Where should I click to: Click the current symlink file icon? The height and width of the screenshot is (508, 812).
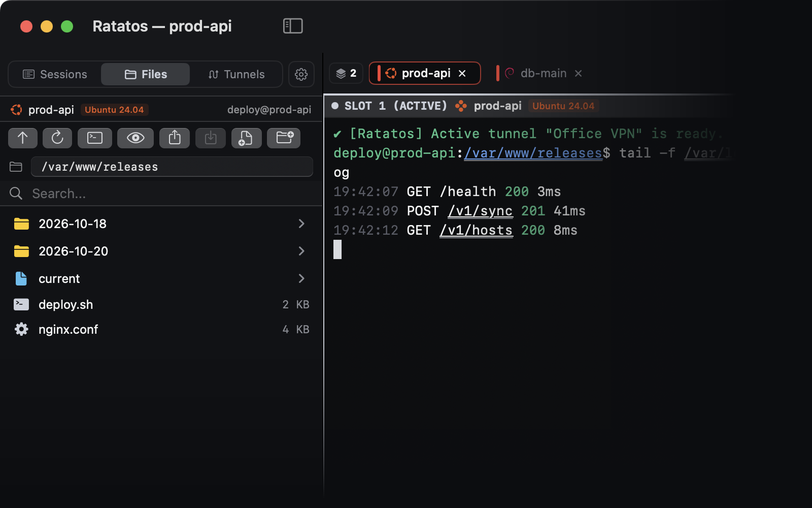pos(21,278)
